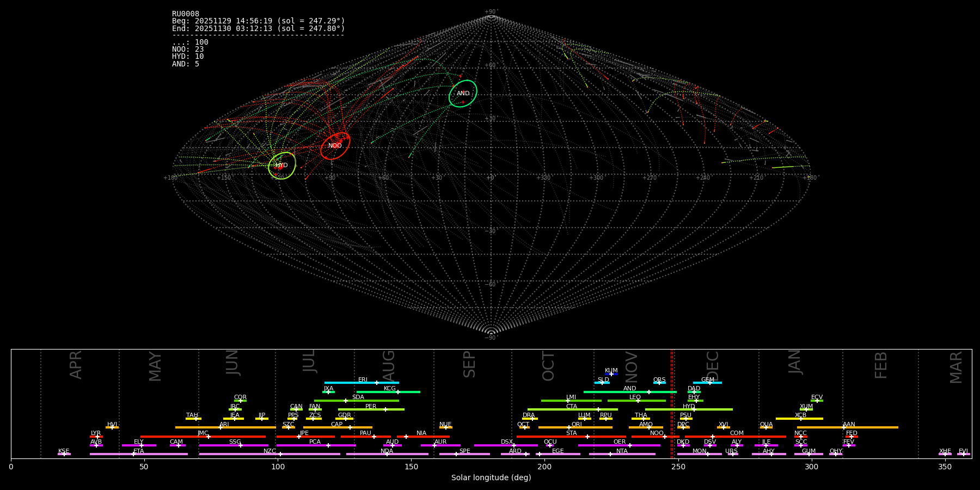Screen dimensions: 980x490
Task: Click the ORI shower bar in timeline
Action: click(x=575, y=427)
